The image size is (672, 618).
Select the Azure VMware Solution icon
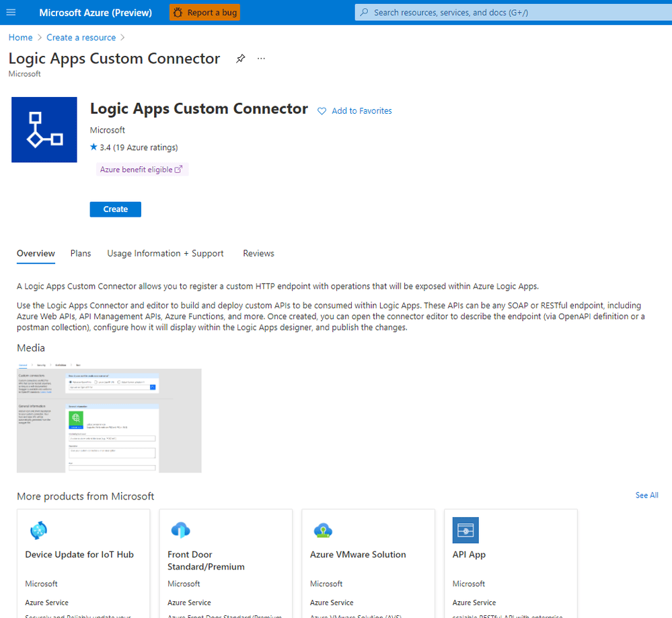click(324, 530)
